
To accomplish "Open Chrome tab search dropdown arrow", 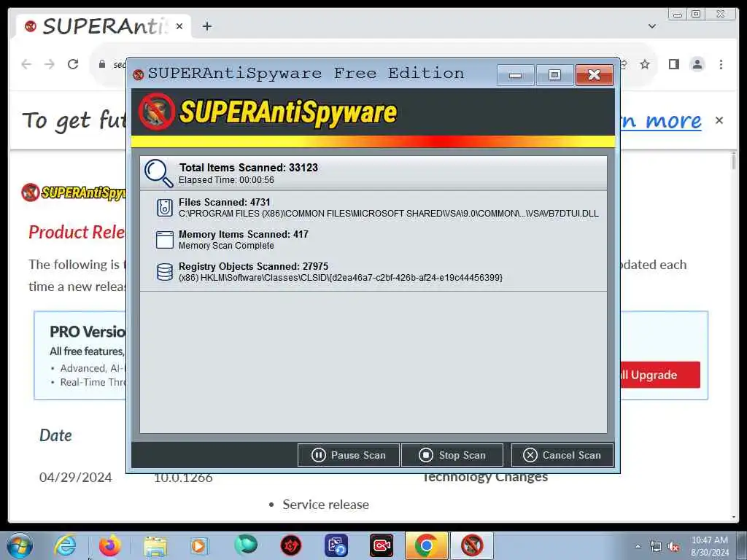I will point(652,26).
